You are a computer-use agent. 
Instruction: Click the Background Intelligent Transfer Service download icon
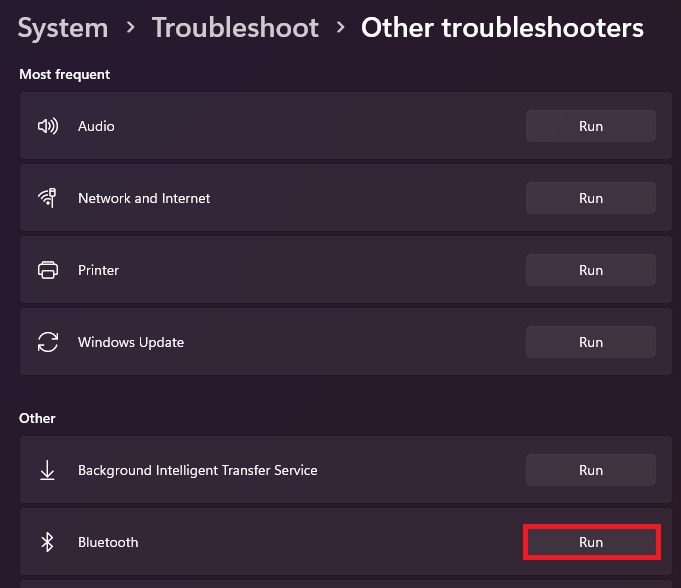[x=47, y=470]
